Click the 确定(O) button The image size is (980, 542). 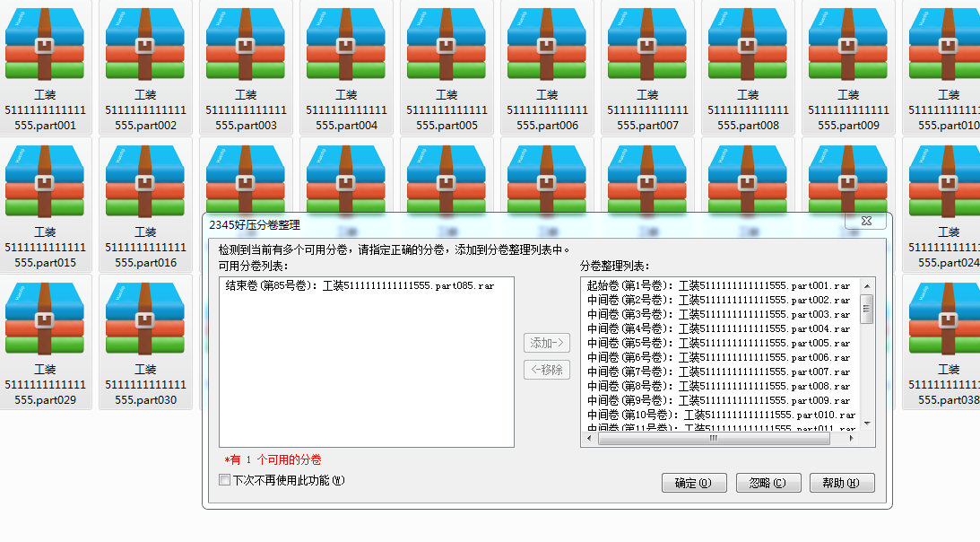pos(694,483)
